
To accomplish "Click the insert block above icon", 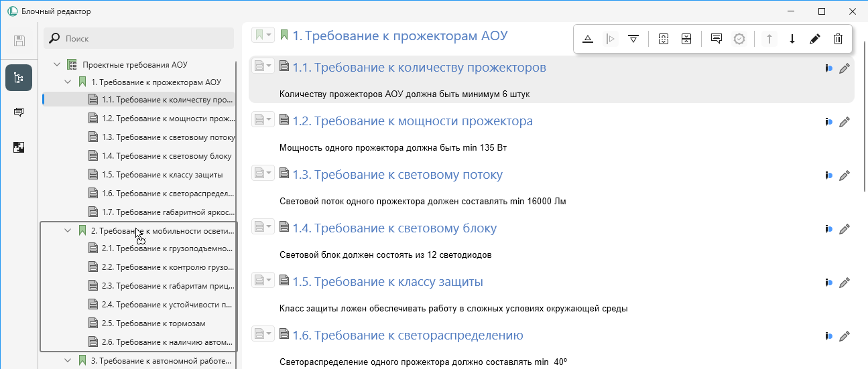I will click(x=588, y=39).
